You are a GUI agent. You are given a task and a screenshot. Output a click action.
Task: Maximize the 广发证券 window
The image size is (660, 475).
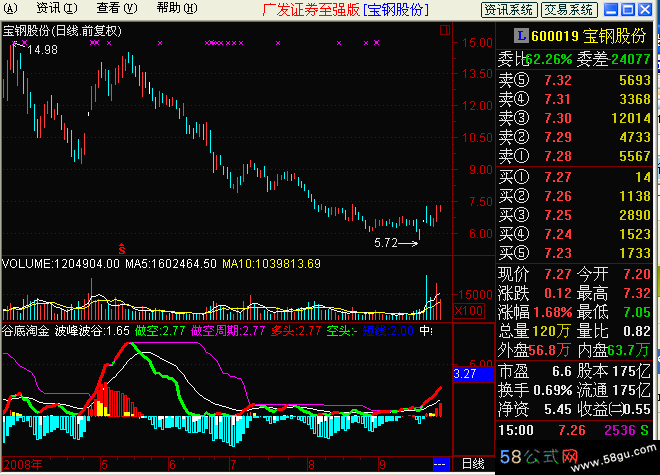click(x=628, y=9)
